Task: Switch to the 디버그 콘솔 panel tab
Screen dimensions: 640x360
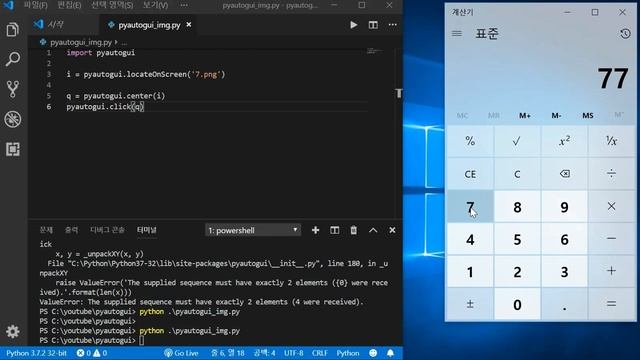Action: tap(107, 230)
